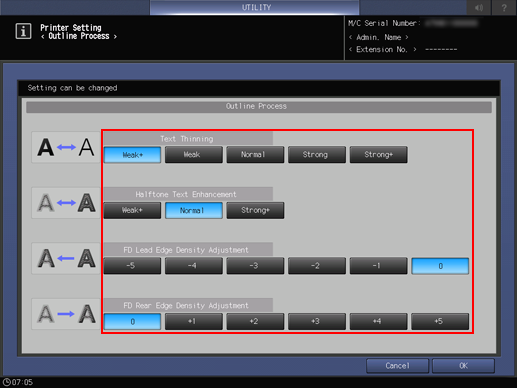
Task: Click the FD Lead Edge Density illustration icon
Action: (66, 258)
